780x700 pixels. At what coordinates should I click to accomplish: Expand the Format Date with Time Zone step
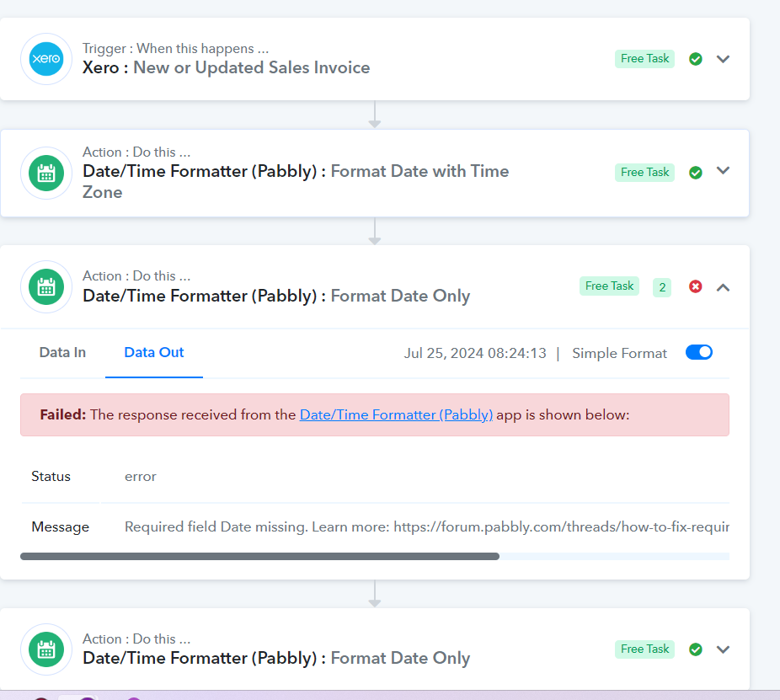[723, 171]
